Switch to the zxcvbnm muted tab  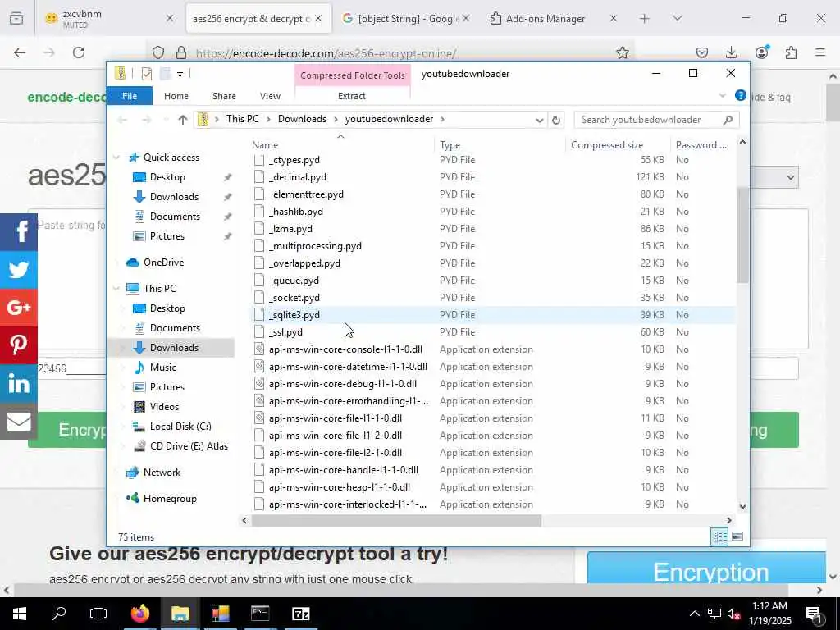tap(107, 18)
